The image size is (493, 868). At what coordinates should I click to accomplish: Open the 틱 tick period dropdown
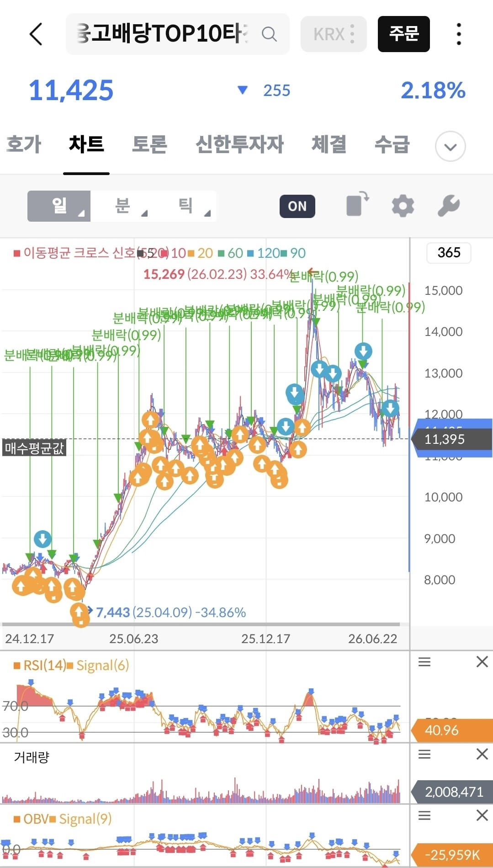(186, 206)
